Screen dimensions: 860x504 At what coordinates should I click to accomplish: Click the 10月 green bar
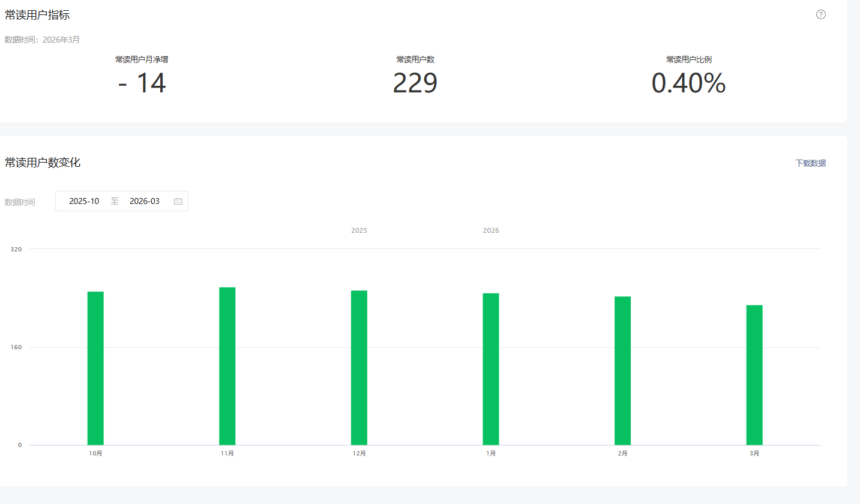coord(95,368)
